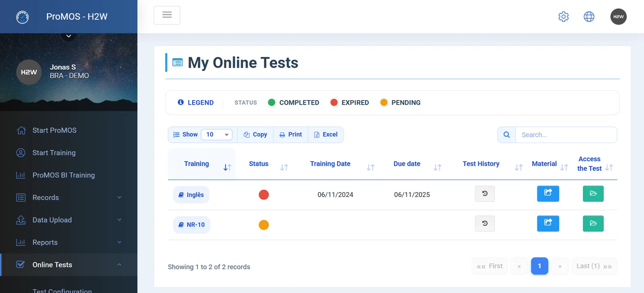Copy the table data
The width and height of the screenshot is (644, 293).
pos(255,135)
